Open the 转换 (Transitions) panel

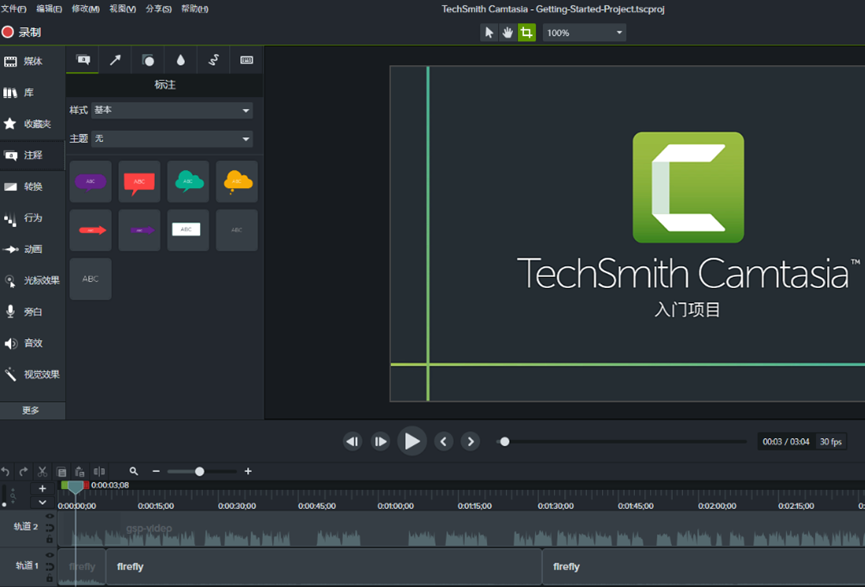point(32,186)
